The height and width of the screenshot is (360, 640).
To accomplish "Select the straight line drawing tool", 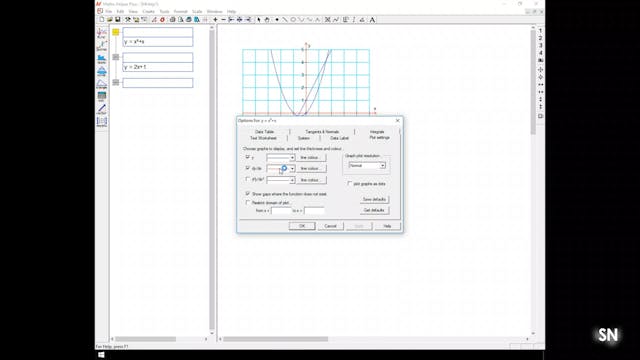I will pyautogui.click(x=285, y=20).
